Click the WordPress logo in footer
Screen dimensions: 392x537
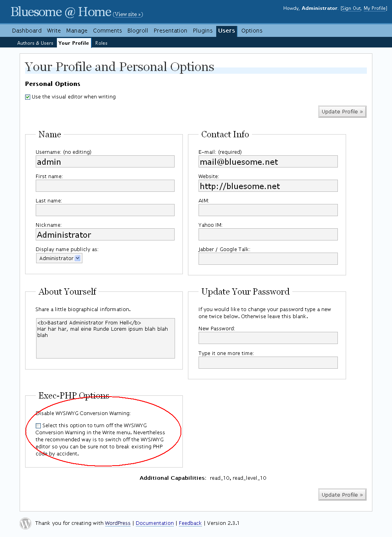[26, 523]
